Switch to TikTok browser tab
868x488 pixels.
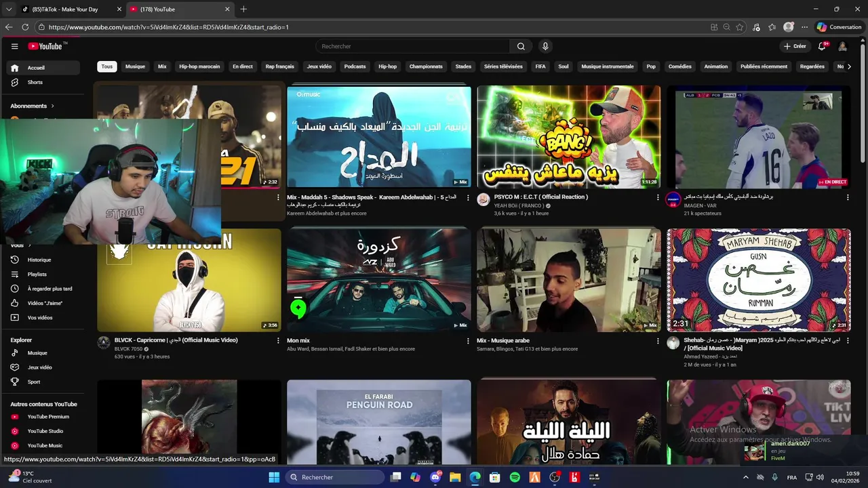[71, 9]
